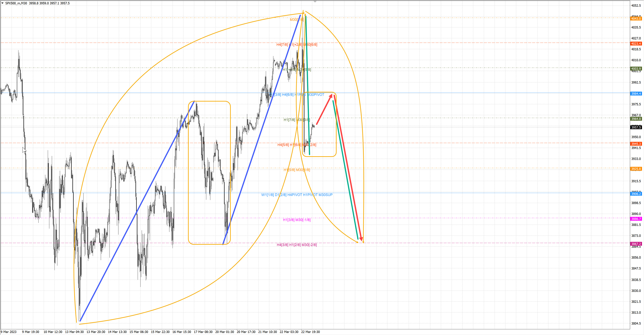Image resolution: width=644 pixels, height=335 pixels.
Task: Click the H4[3/8] H1[2/8] M30[-2/8] label
Action: point(297,245)
